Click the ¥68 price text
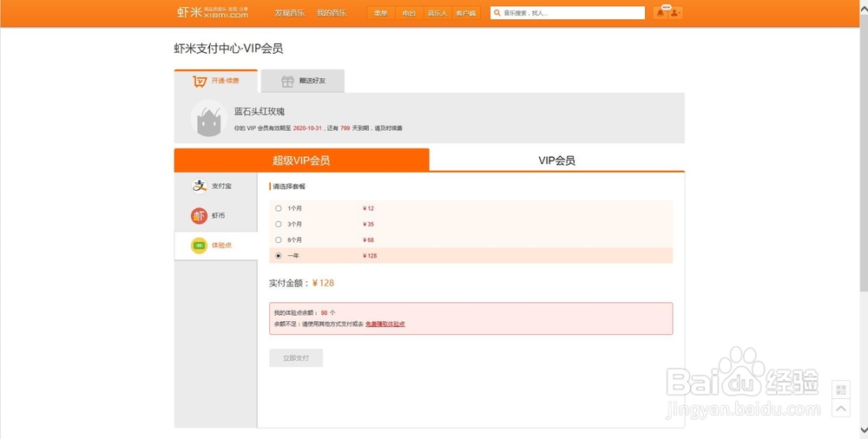This screenshot has width=868, height=439. pyautogui.click(x=369, y=240)
